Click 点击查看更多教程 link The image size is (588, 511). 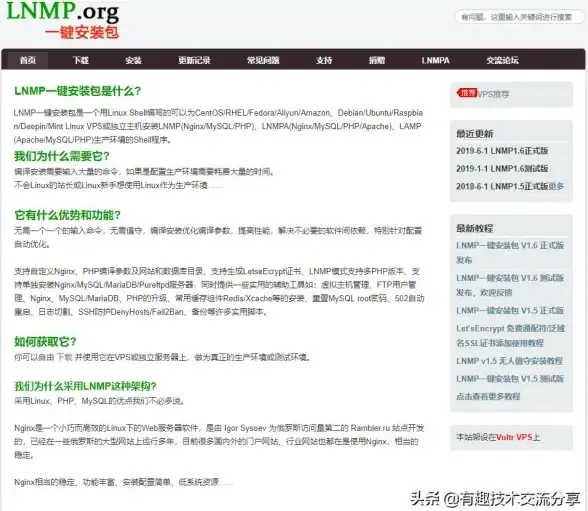[488, 396]
